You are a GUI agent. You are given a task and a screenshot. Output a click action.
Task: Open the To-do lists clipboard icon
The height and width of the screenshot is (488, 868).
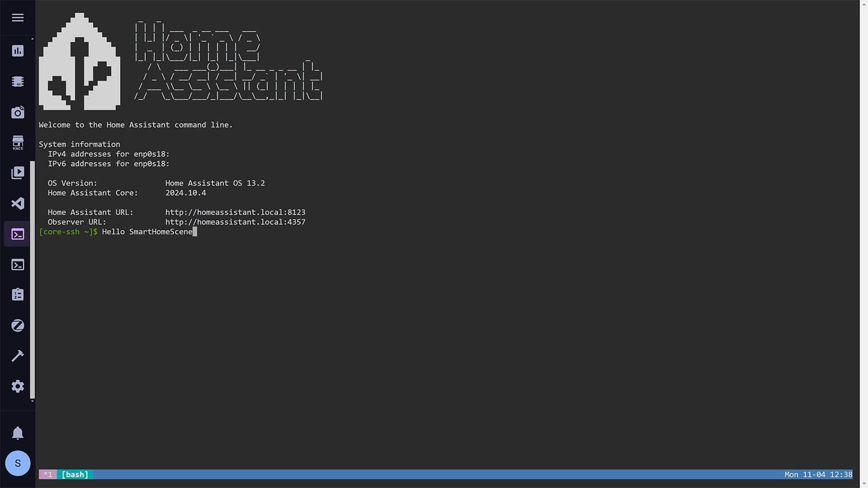point(18,294)
